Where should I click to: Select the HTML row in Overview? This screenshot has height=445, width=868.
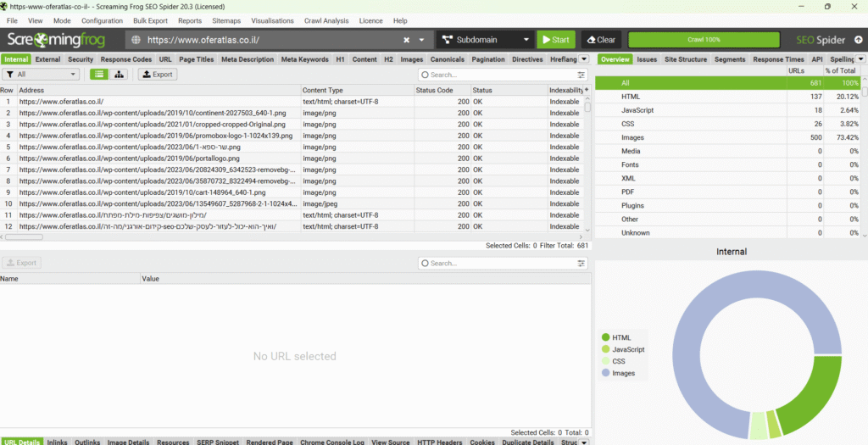click(727, 97)
